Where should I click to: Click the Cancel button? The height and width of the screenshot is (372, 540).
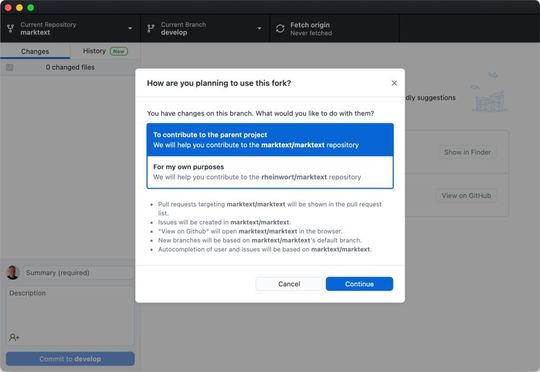[x=289, y=284]
